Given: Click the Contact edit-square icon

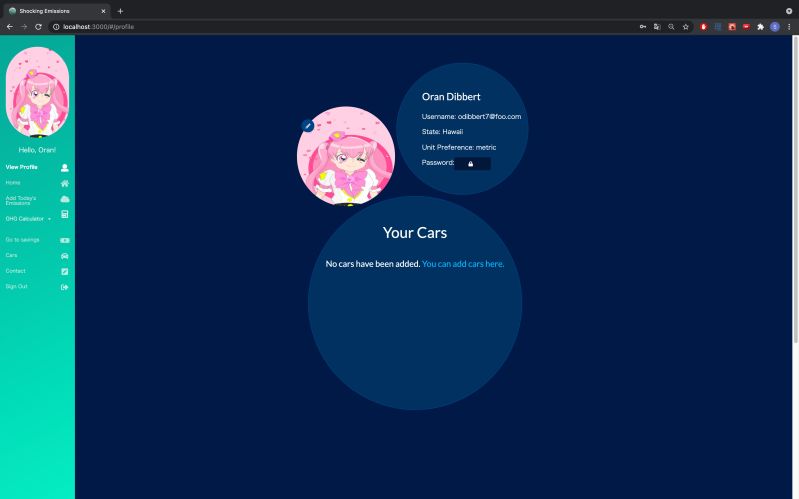Looking at the screenshot, I should (x=65, y=272).
